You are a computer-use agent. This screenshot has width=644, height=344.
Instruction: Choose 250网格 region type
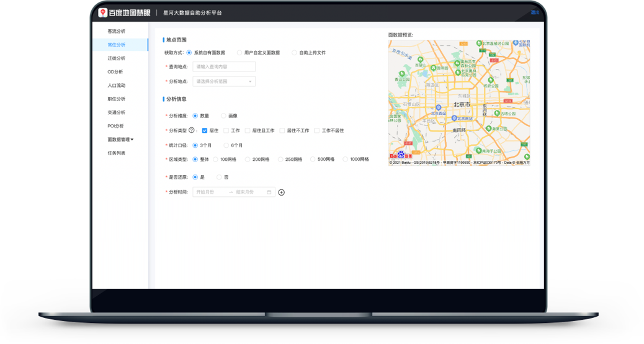tap(280, 160)
